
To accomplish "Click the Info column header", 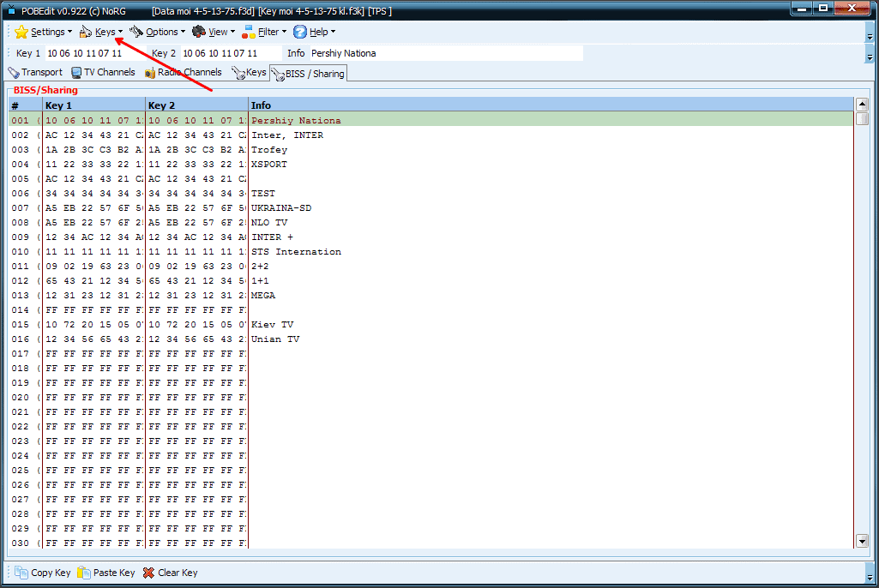I will pos(551,105).
